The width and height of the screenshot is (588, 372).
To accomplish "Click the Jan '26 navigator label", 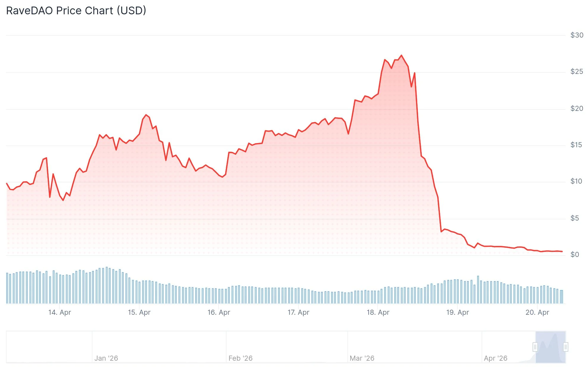I will [x=106, y=358].
